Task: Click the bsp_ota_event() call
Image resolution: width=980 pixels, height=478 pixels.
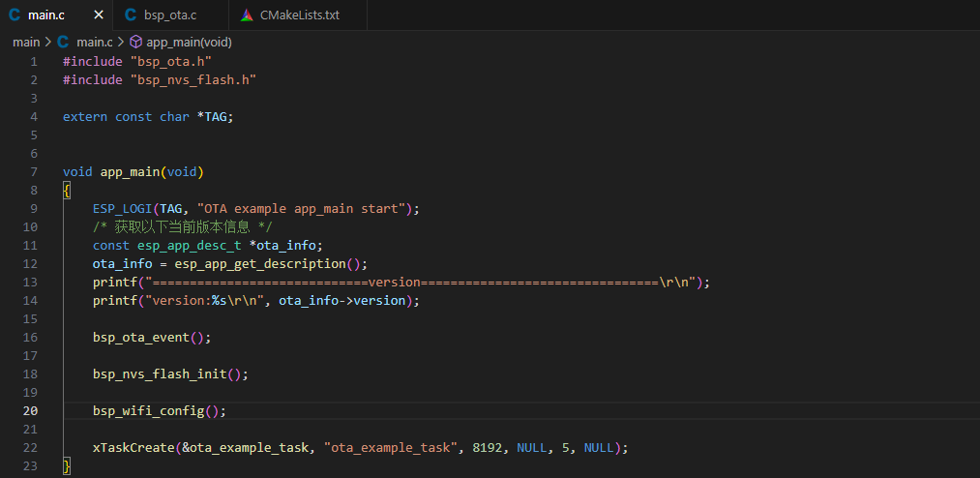Action: pyautogui.click(x=153, y=338)
